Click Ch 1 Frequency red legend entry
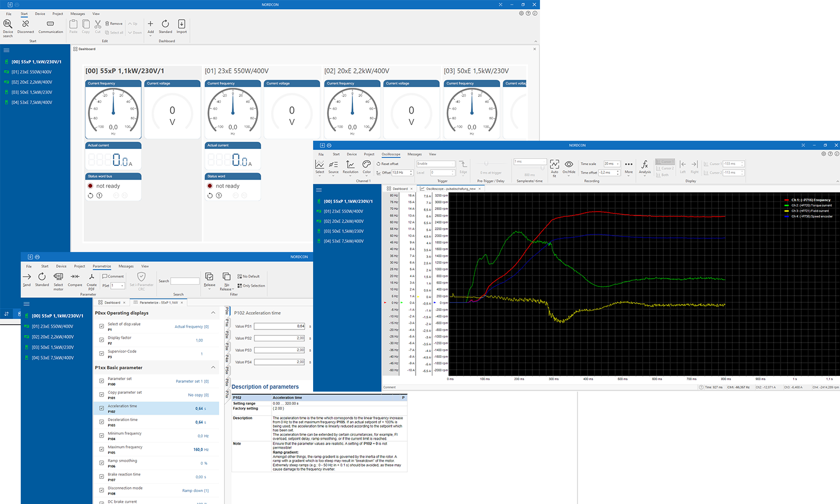This screenshot has width=840, height=504. [x=808, y=200]
